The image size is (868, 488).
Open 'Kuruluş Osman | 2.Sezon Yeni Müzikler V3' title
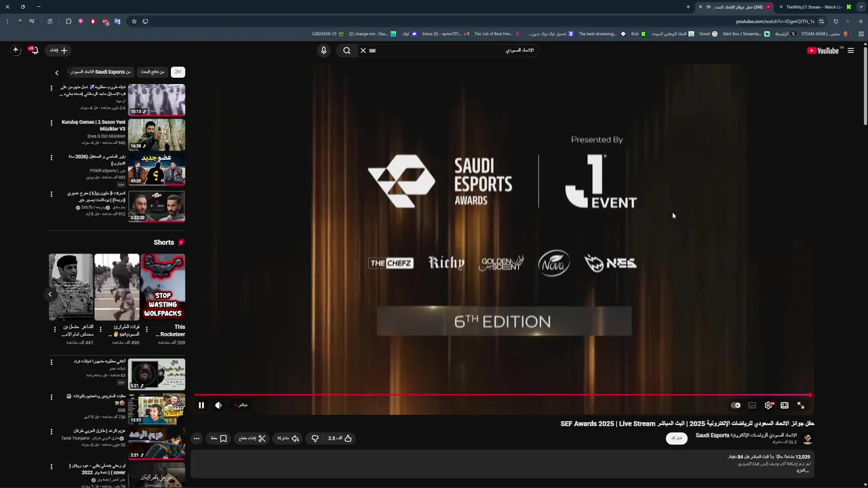[x=94, y=125]
